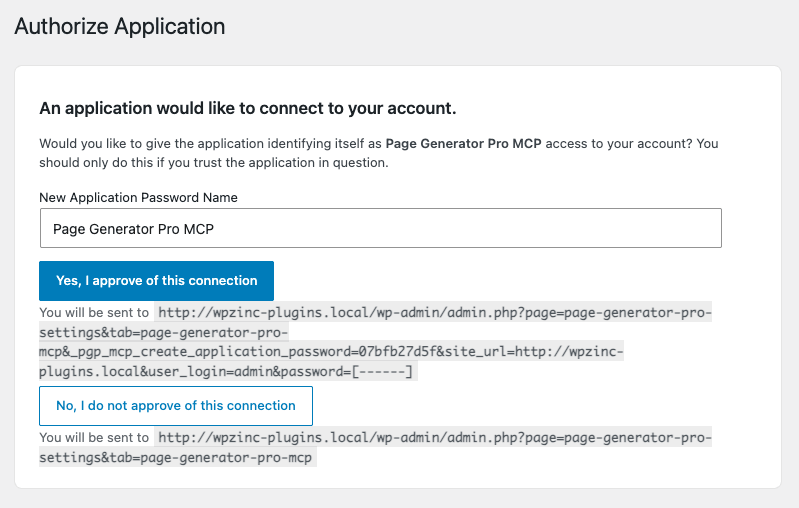Viewport: 799px width, 508px height.
Task: Click the approval redirect URL containing password=[------]
Action: [x=376, y=342]
